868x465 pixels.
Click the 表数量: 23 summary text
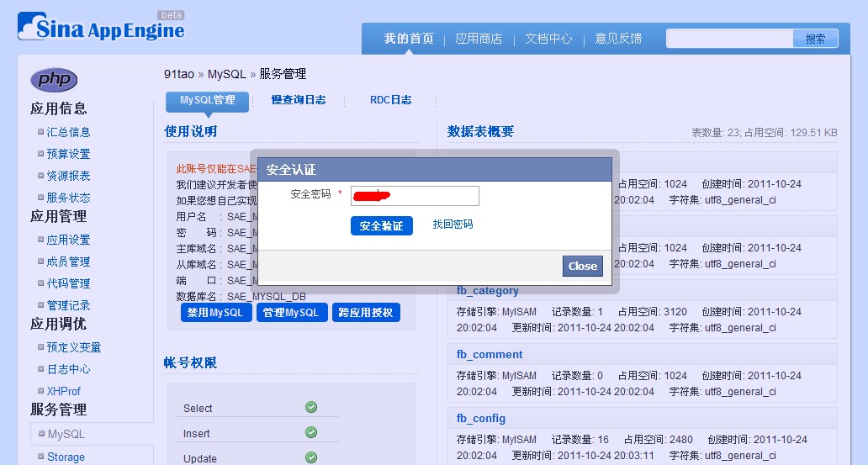point(716,133)
